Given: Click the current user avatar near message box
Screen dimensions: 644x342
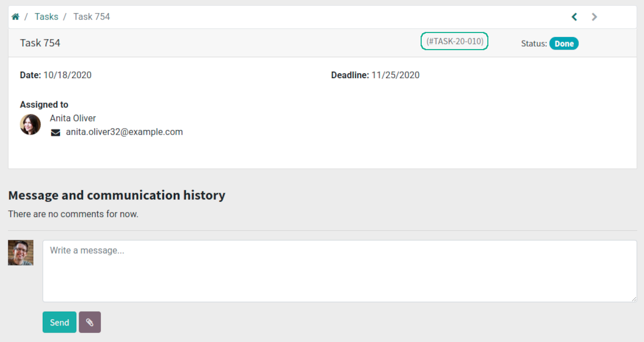Looking at the screenshot, I should [21, 253].
